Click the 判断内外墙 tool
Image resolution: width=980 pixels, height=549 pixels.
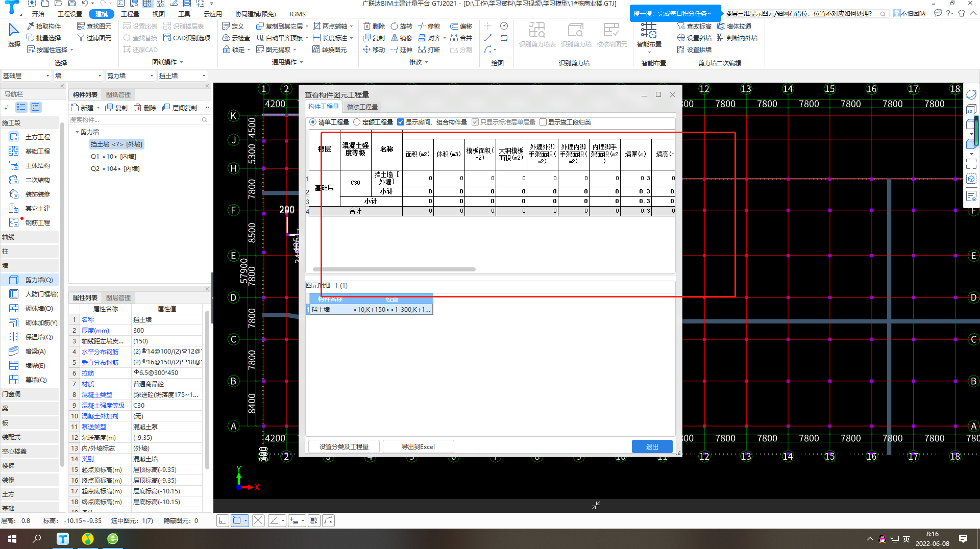tap(737, 38)
